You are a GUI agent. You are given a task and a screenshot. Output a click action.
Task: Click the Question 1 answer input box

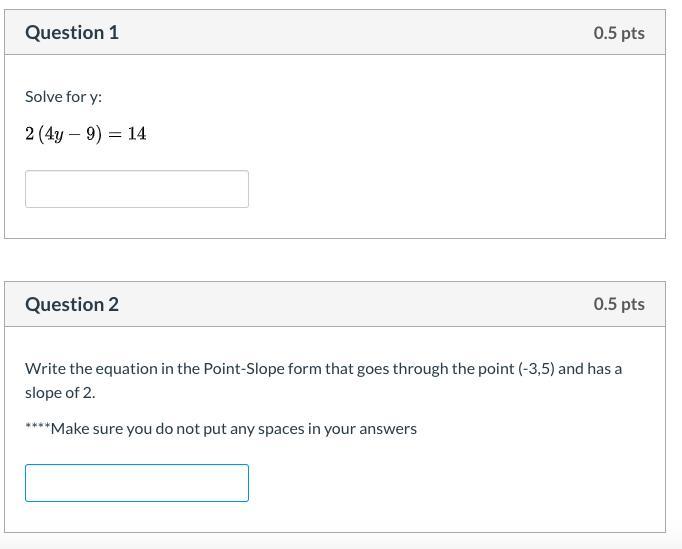point(136,189)
